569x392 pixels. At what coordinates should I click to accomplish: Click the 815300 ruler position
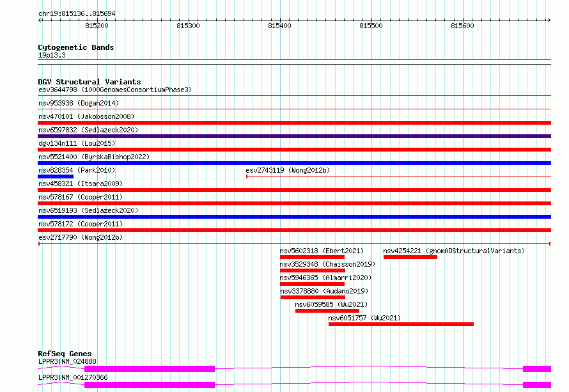189,26
